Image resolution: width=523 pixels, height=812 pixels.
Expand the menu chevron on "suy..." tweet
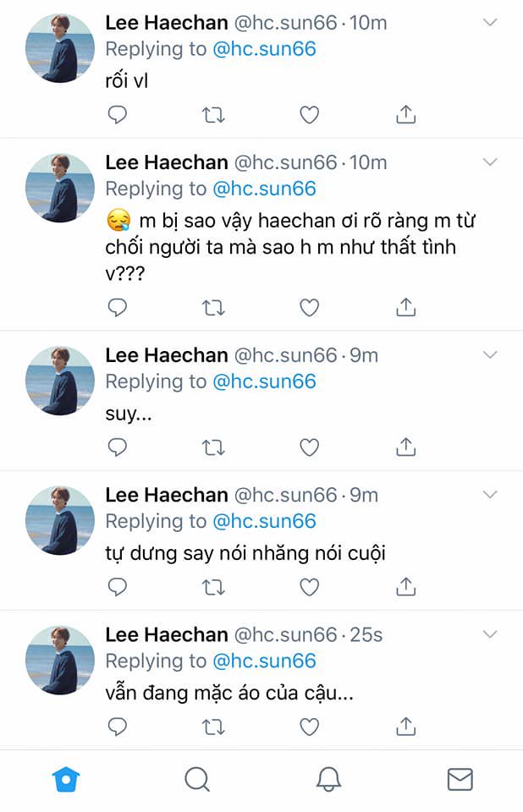490,354
